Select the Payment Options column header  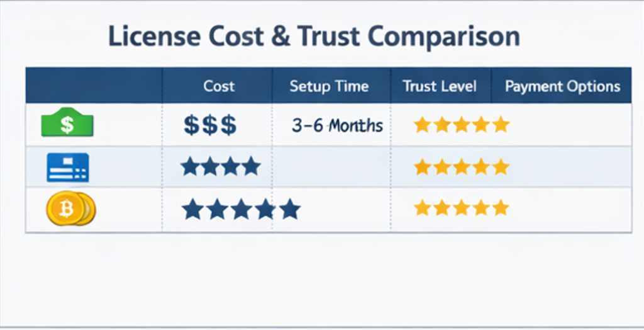562,86
